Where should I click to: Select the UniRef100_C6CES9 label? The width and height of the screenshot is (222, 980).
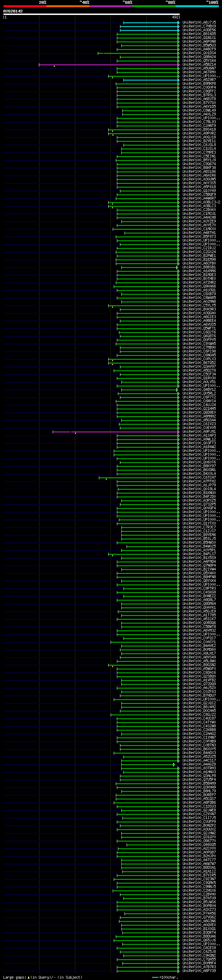pyautogui.click(x=199, y=948)
